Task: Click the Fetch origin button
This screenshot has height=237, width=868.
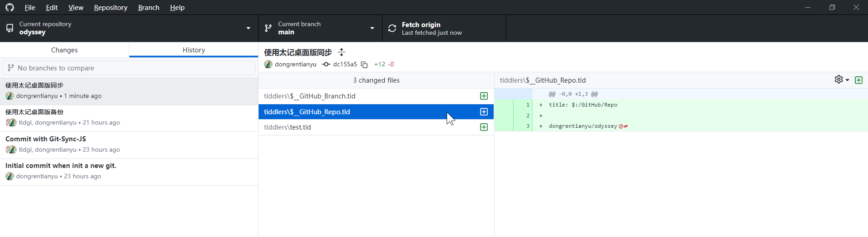Action: pos(444,28)
